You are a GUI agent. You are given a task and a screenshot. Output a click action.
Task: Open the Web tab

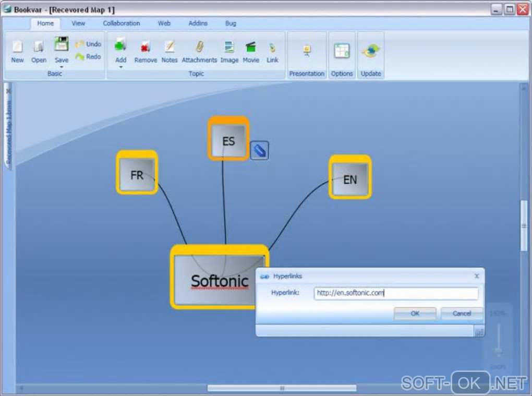tap(164, 23)
